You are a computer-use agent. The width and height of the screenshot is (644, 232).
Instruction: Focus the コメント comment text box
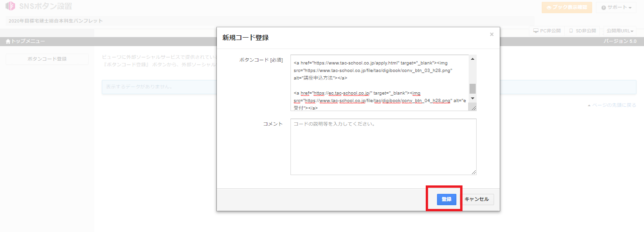tap(383, 146)
